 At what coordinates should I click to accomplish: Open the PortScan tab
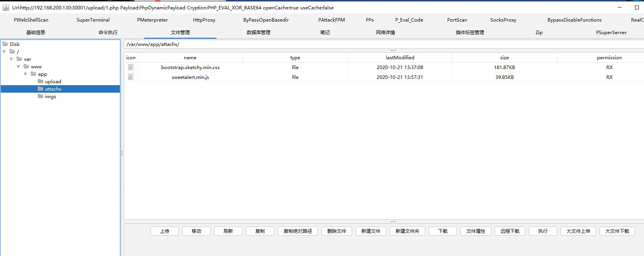(457, 20)
